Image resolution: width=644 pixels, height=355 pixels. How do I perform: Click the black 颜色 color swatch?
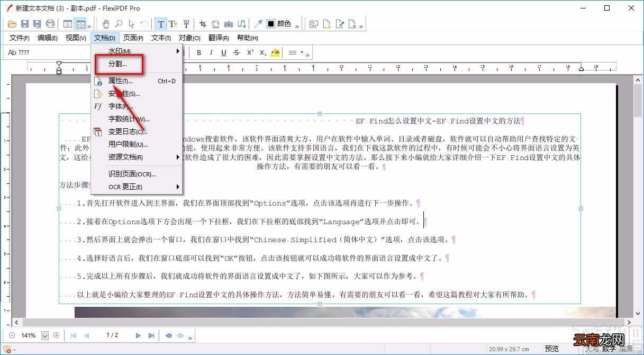[x=271, y=24]
